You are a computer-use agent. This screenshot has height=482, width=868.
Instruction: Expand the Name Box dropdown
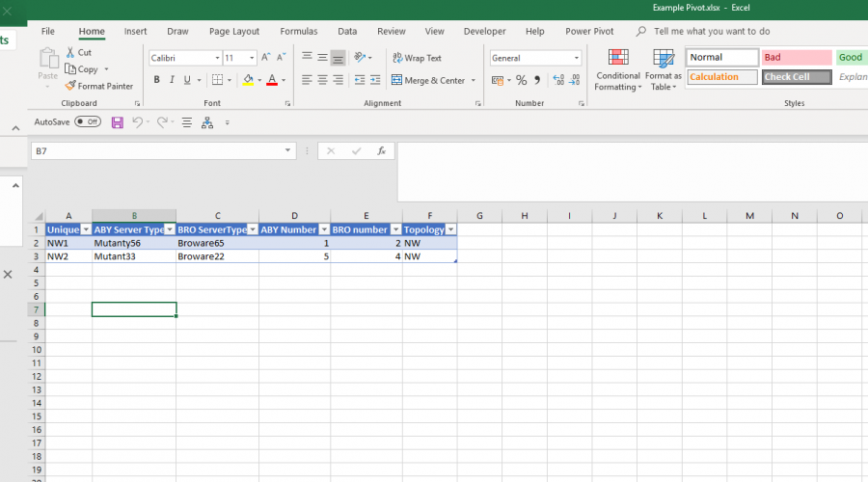point(287,150)
